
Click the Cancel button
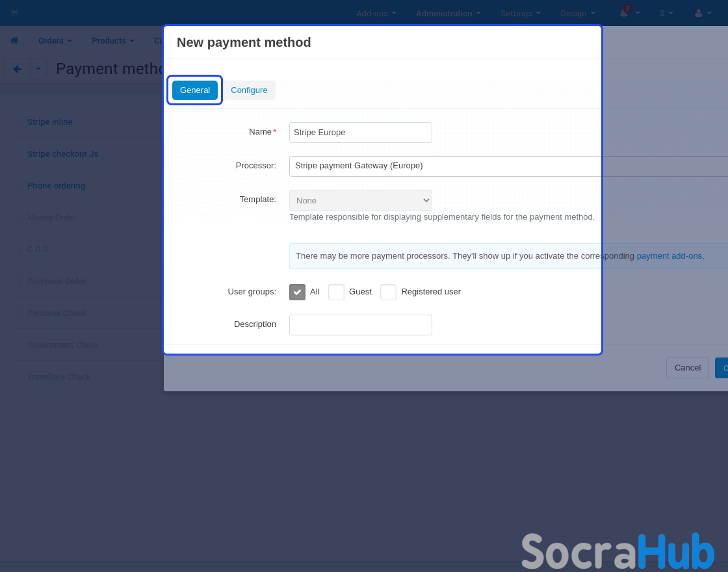[x=687, y=368]
